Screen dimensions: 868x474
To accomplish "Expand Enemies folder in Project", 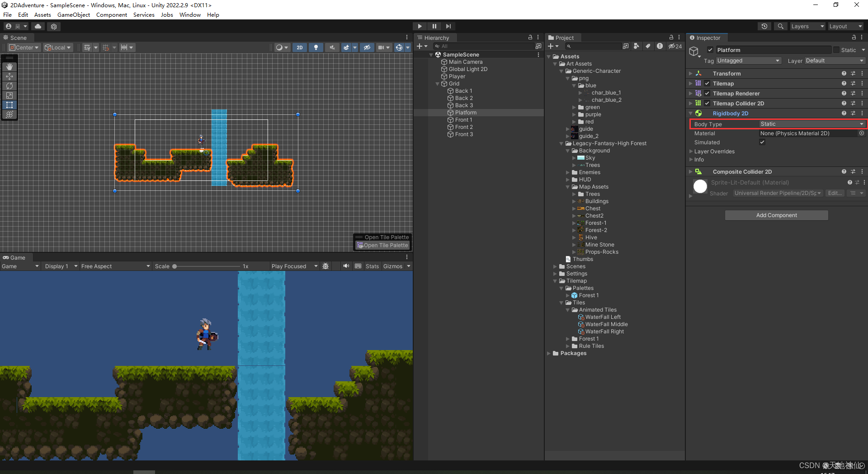I will 568,172.
